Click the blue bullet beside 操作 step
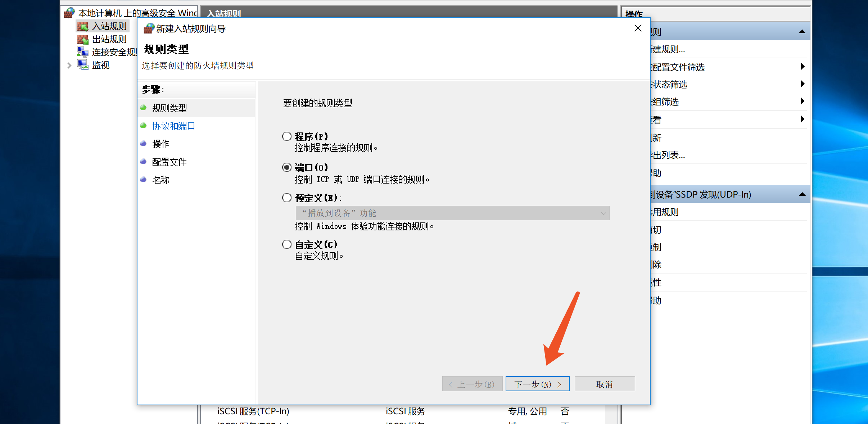This screenshot has height=424, width=868. point(143,144)
